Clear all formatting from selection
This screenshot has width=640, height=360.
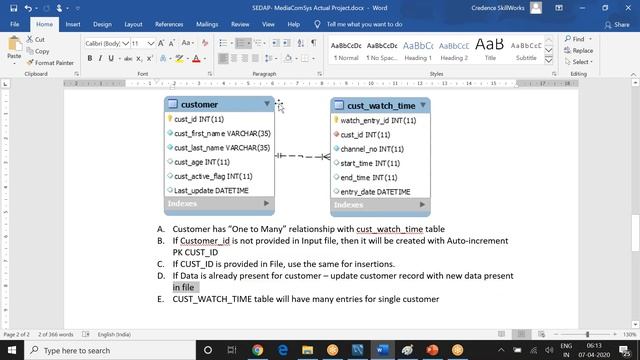tap(205, 43)
